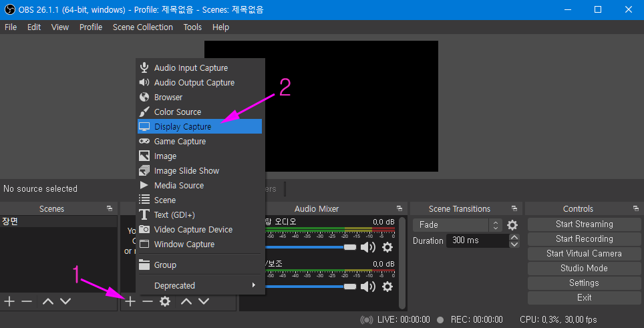This screenshot has height=328, width=644.
Task: Move scene down in Scenes panel
Action: [65, 301]
